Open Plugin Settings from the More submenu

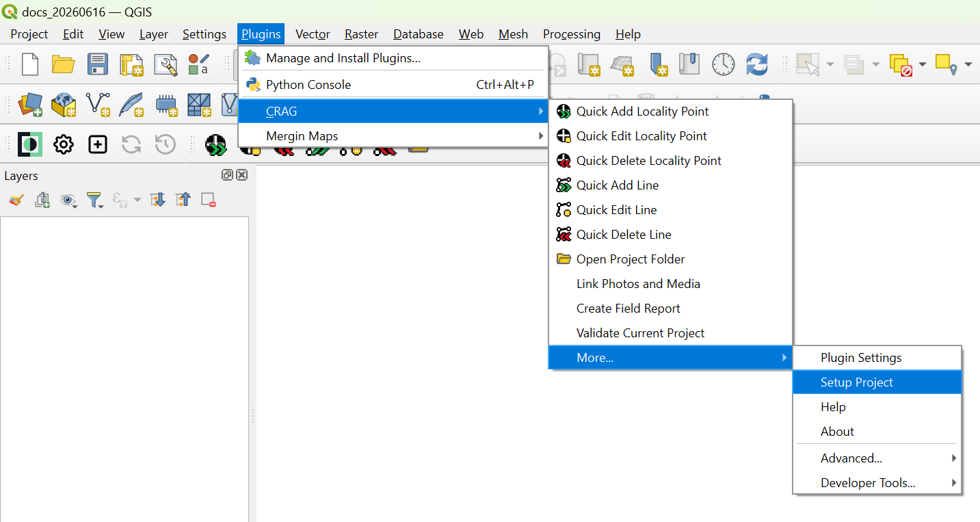[877, 358]
